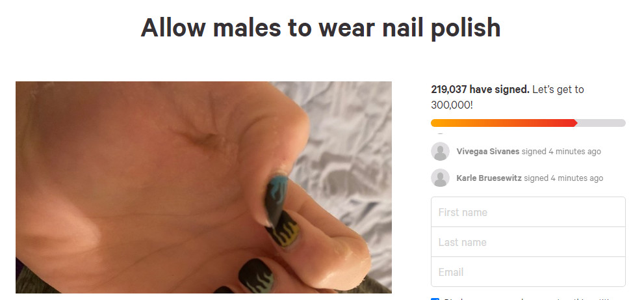
Task: Click the '219,037 have signed' counter text
Action: point(480,89)
